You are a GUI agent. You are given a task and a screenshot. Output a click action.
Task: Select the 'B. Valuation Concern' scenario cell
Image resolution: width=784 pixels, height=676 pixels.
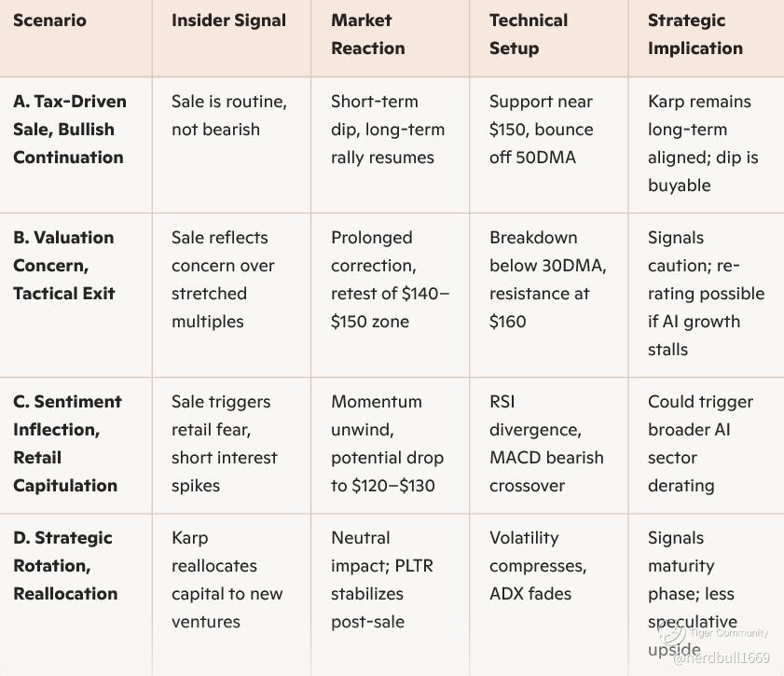(64, 266)
